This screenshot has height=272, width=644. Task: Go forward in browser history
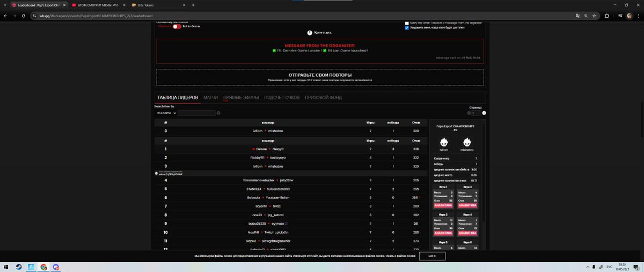click(15, 16)
